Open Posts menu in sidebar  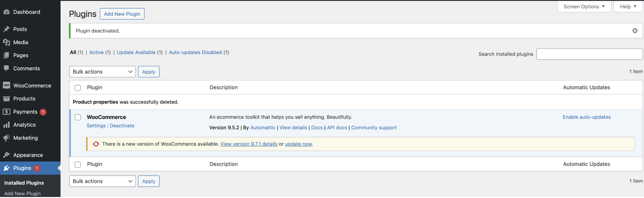point(20,29)
